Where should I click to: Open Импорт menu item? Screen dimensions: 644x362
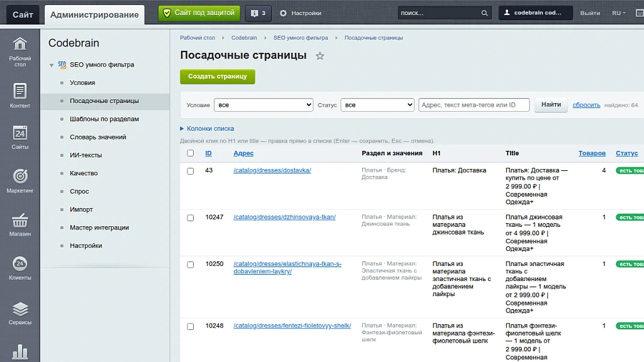click(81, 209)
